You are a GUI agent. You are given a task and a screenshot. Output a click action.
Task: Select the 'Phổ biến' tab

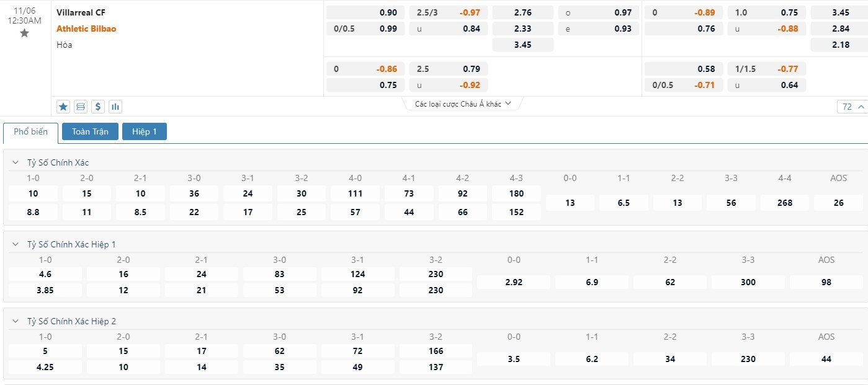tap(30, 132)
